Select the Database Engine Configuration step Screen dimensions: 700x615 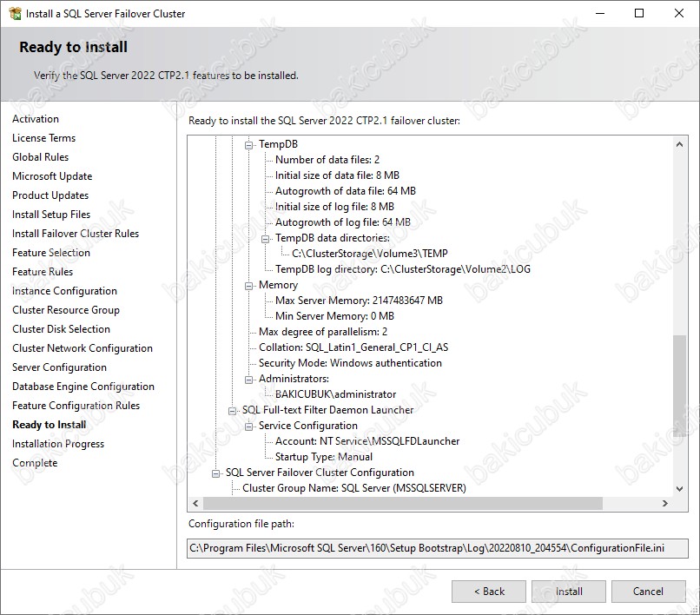pos(83,387)
